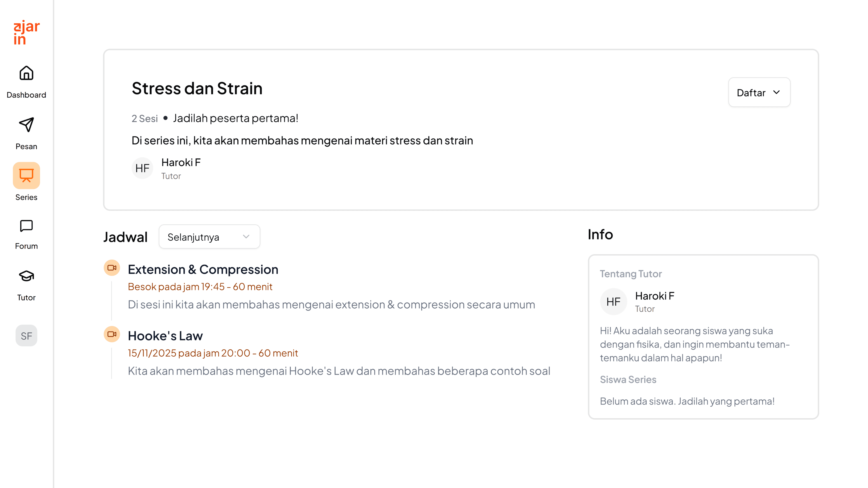The image size is (868, 488).
Task: Go to Dashboard menu label
Action: [26, 95]
